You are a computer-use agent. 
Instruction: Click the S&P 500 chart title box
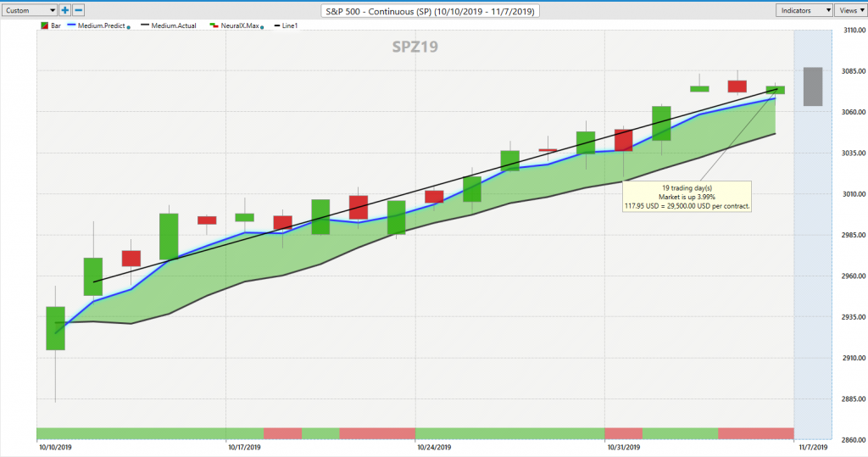point(430,11)
